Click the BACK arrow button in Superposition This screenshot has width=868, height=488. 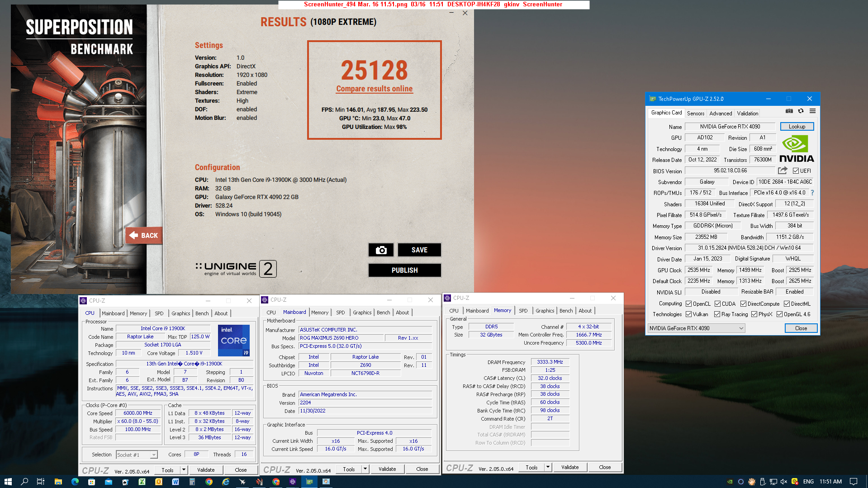point(144,235)
